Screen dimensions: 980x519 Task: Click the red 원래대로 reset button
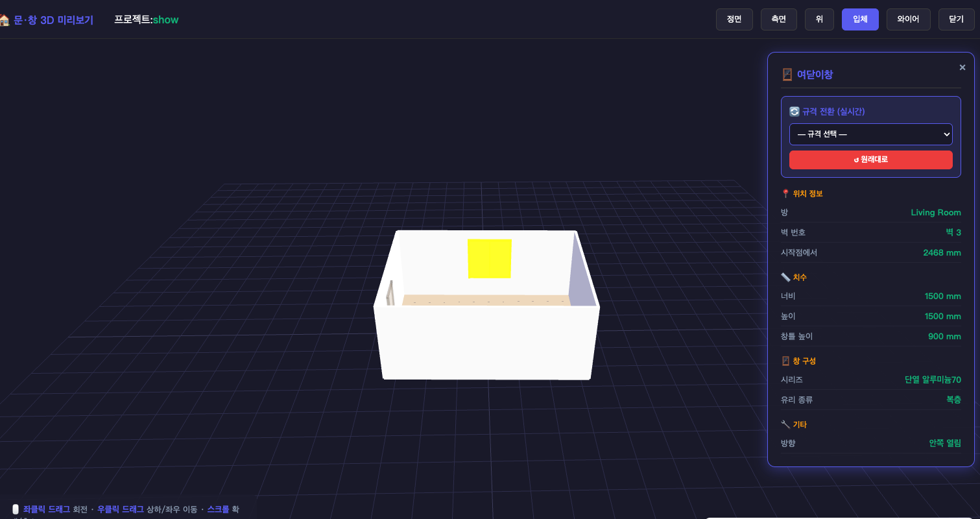pyautogui.click(x=870, y=160)
